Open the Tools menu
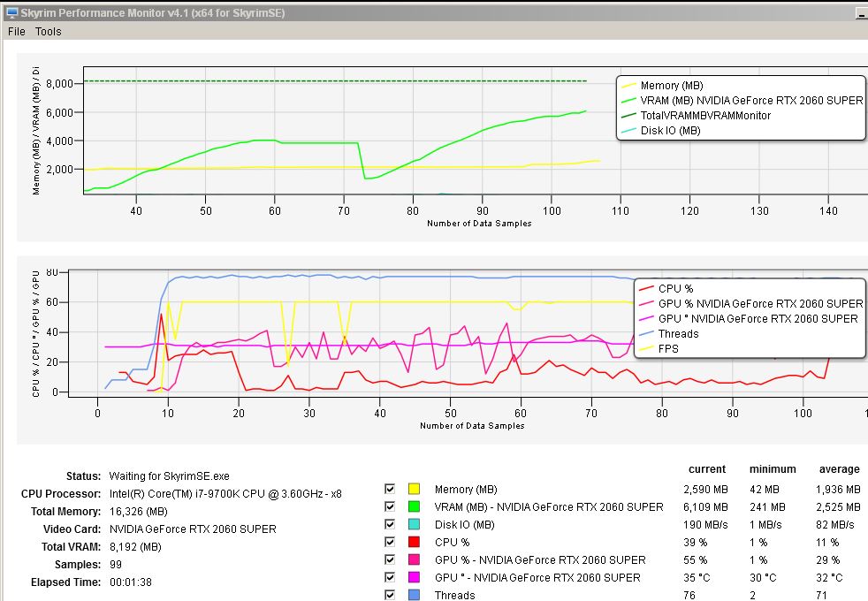 click(x=49, y=31)
